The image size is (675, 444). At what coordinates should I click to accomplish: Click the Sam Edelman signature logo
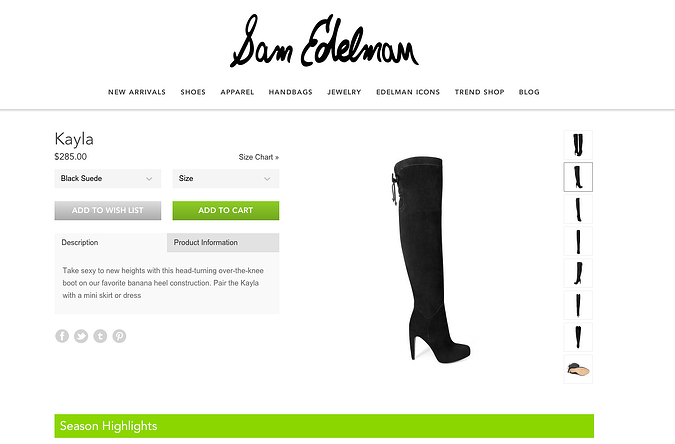pos(324,41)
